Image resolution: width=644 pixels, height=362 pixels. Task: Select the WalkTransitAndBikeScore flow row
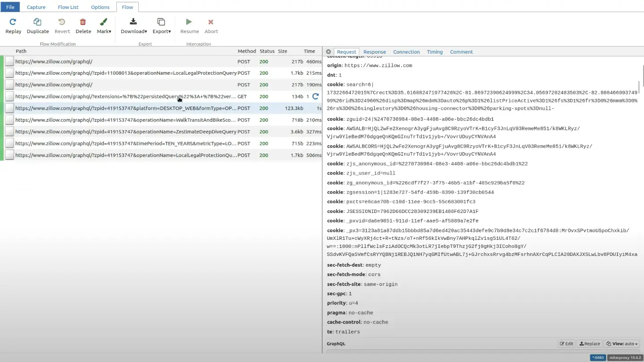[125, 120]
